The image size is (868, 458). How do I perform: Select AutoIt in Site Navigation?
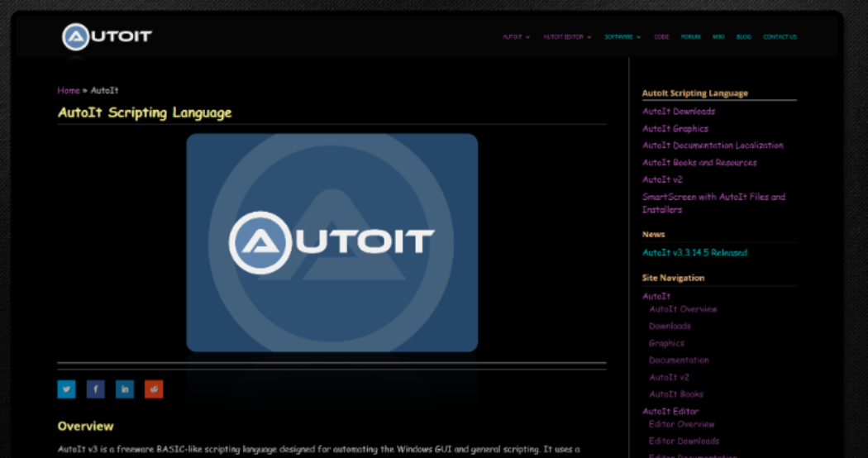tap(656, 296)
